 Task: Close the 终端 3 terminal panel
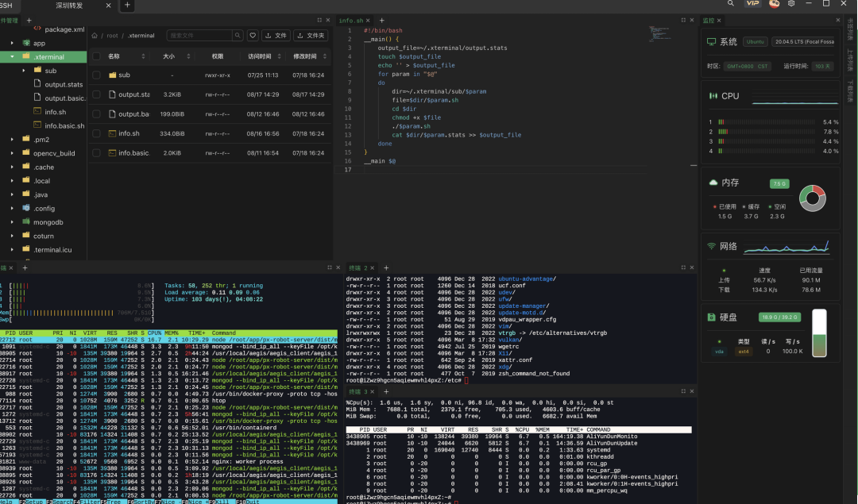tap(692, 391)
